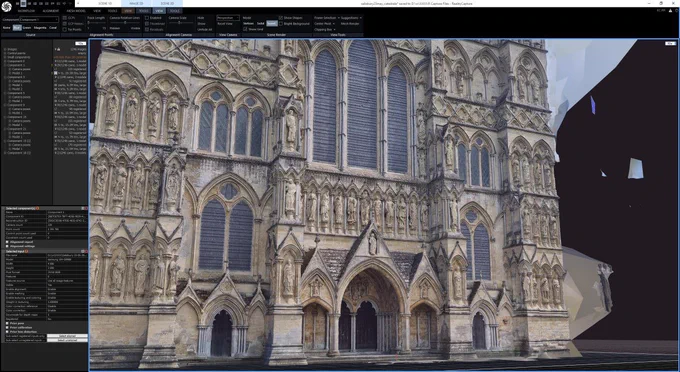Toggle the Tie Points checkbox
The image size is (680, 372).
[65, 29]
